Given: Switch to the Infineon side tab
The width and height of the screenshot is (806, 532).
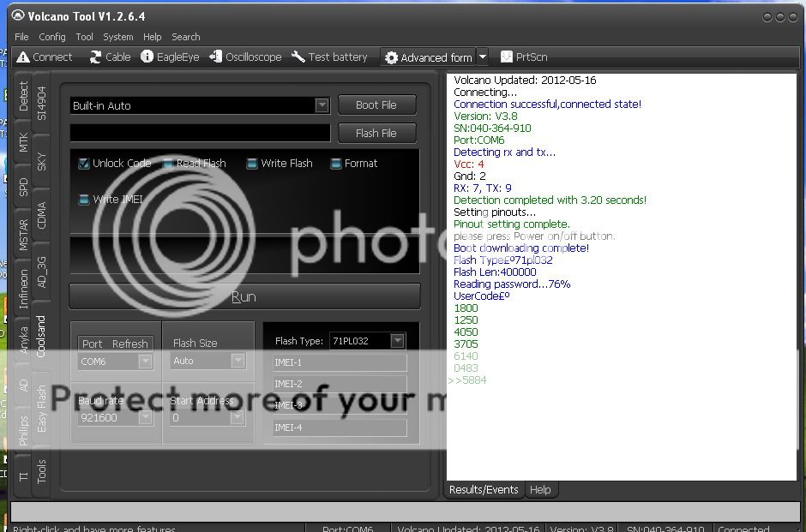Looking at the screenshot, I should point(23,288).
